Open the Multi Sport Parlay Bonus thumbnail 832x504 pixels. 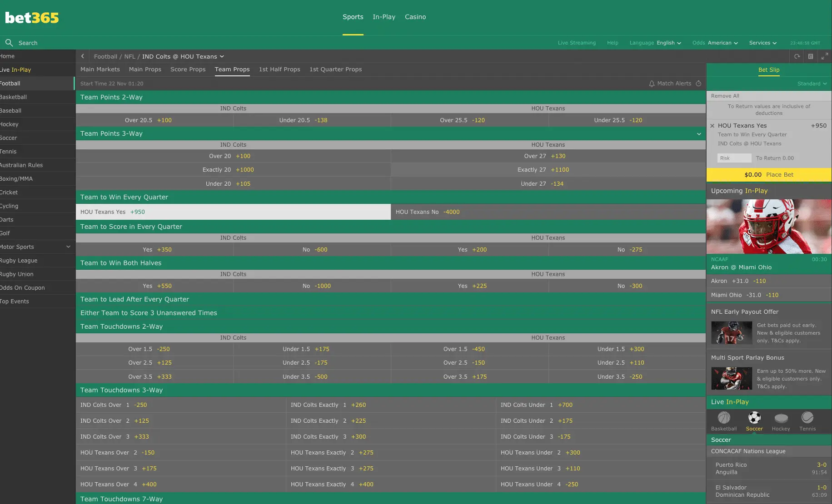732,378
